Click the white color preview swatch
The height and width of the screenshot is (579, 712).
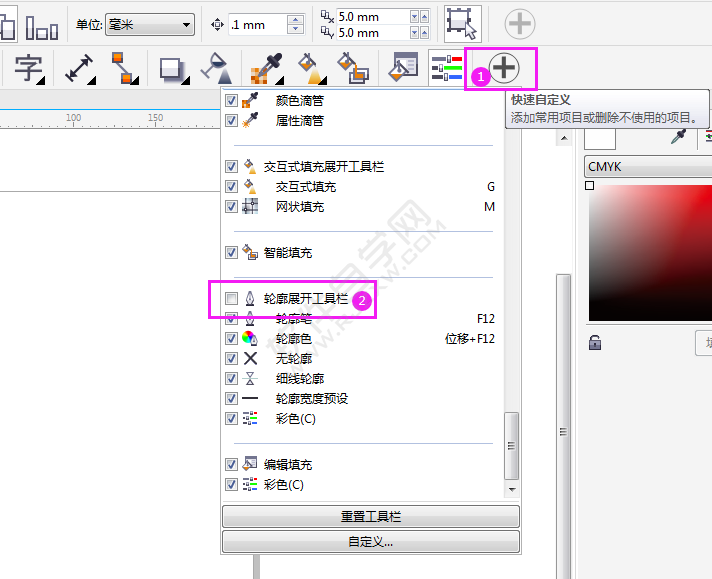pyautogui.click(x=600, y=138)
